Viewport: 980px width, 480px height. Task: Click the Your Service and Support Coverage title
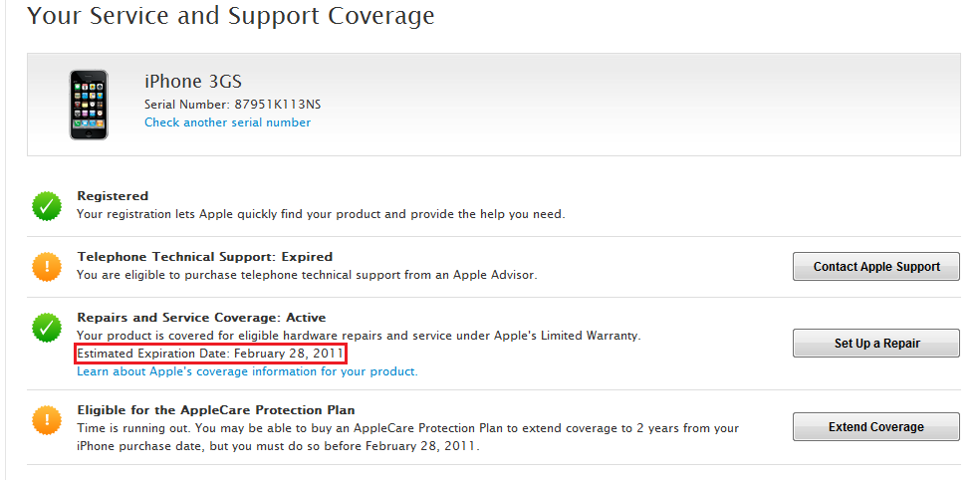coord(230,16)
